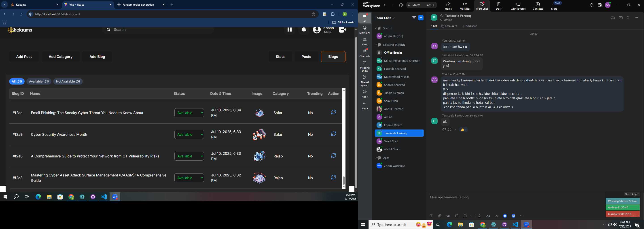Toggle text formatting in the composer
This screenshot has width=644, height=229.
click(x=431, y=216)
